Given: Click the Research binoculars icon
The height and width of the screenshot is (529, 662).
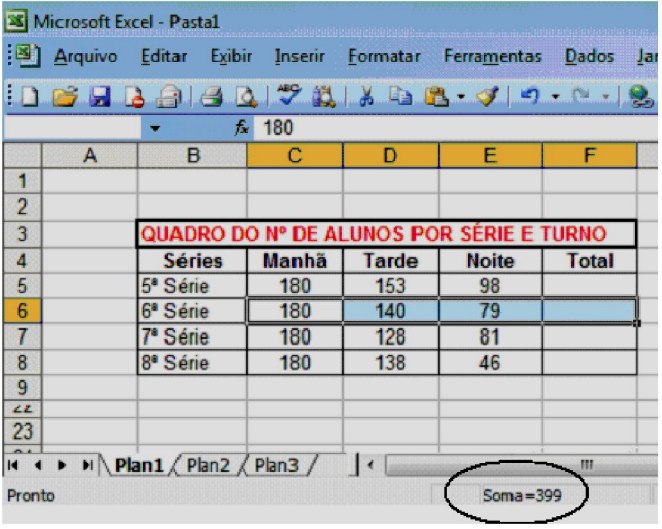Looking at the screenshot, I should [323, 96].
